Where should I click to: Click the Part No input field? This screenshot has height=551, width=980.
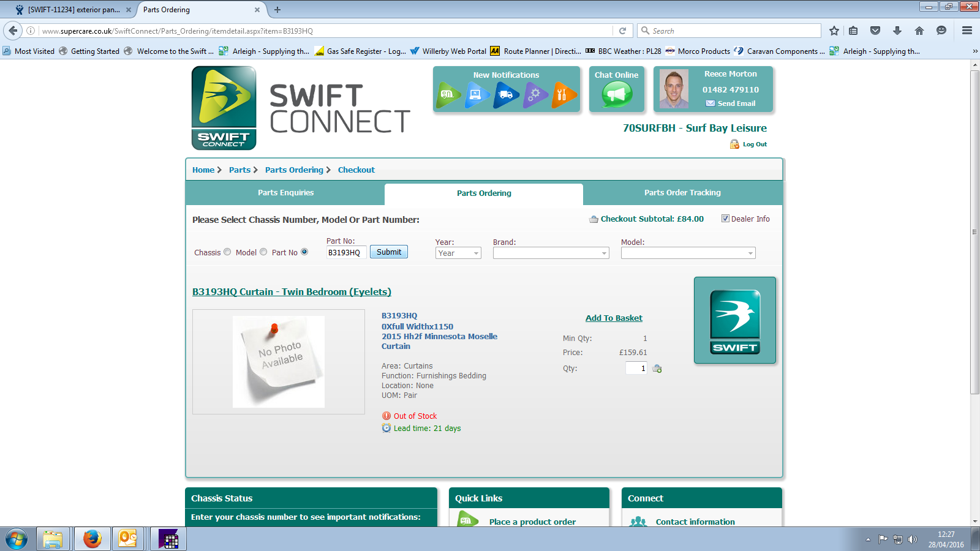pos(347,252)
